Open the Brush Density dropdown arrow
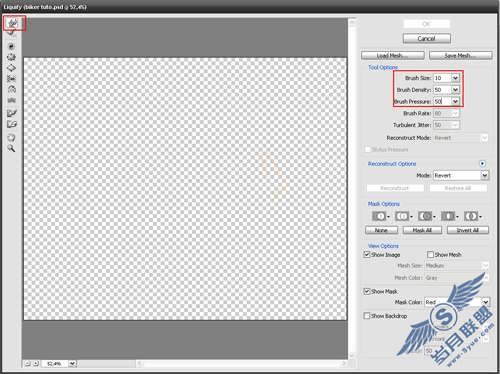The image size is (500, 374). [455, 90]
